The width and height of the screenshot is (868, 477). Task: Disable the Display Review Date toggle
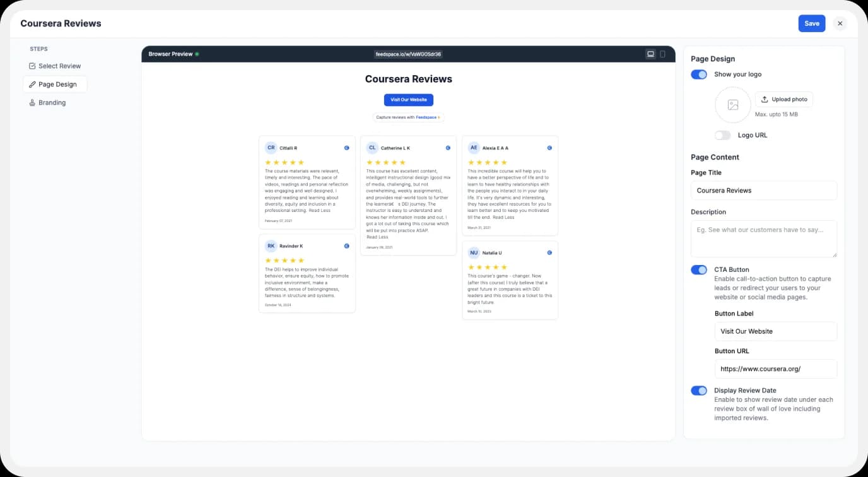[x=698, y=390]
